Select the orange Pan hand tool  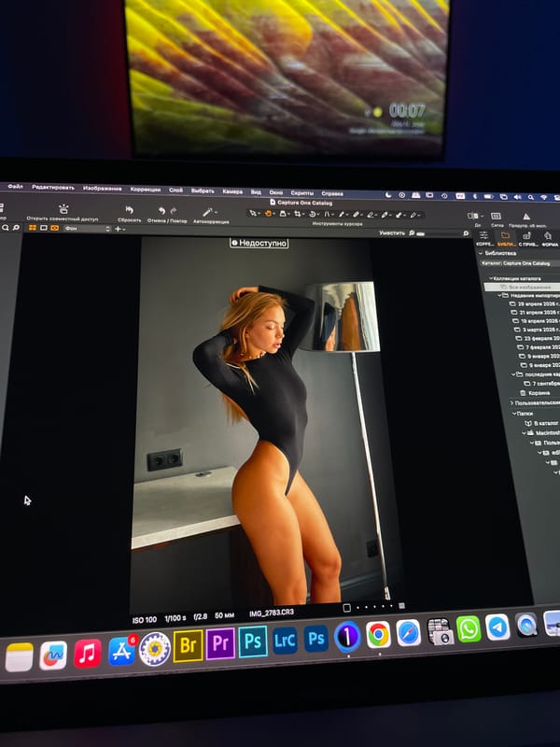pos(268,214)
